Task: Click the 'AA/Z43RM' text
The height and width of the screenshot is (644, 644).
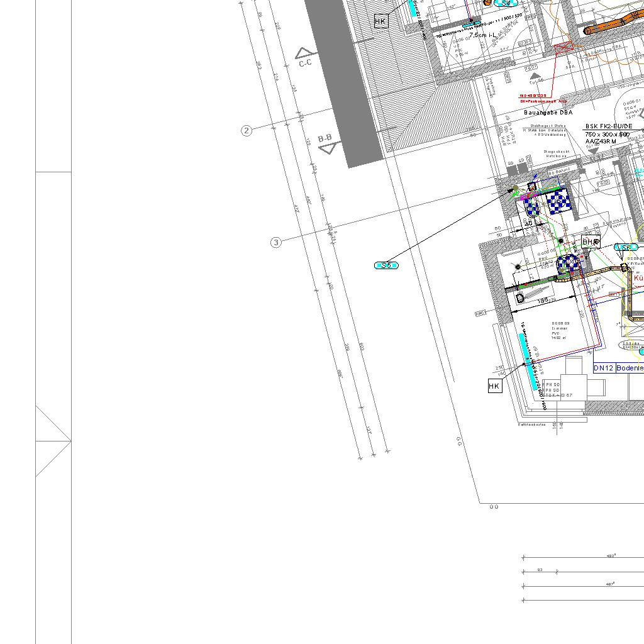Action: [601, 142]
